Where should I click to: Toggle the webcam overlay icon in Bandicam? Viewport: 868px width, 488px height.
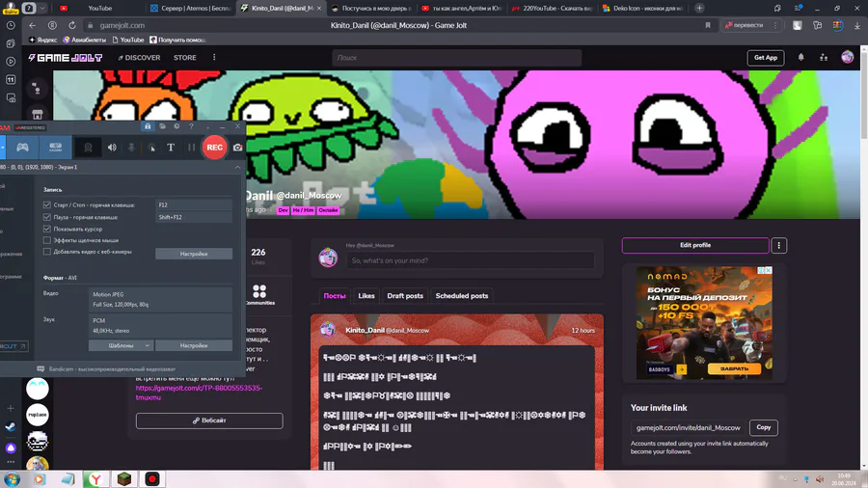(88, 148)
